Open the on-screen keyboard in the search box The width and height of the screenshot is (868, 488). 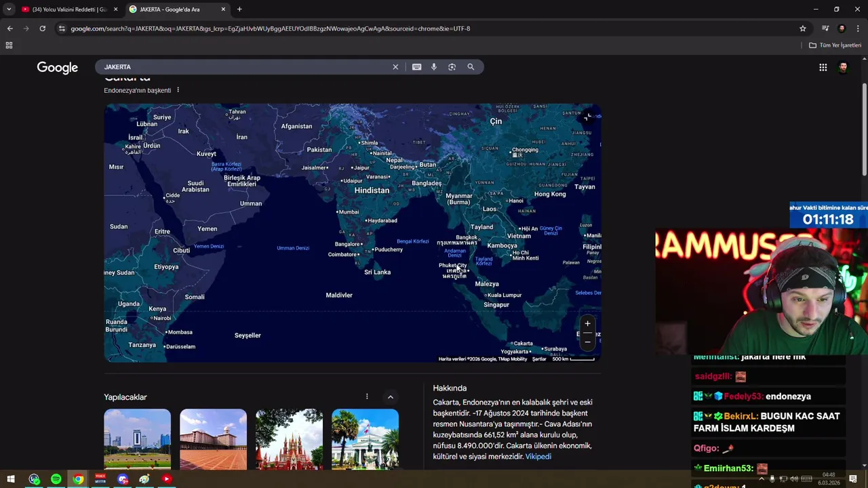416,67
